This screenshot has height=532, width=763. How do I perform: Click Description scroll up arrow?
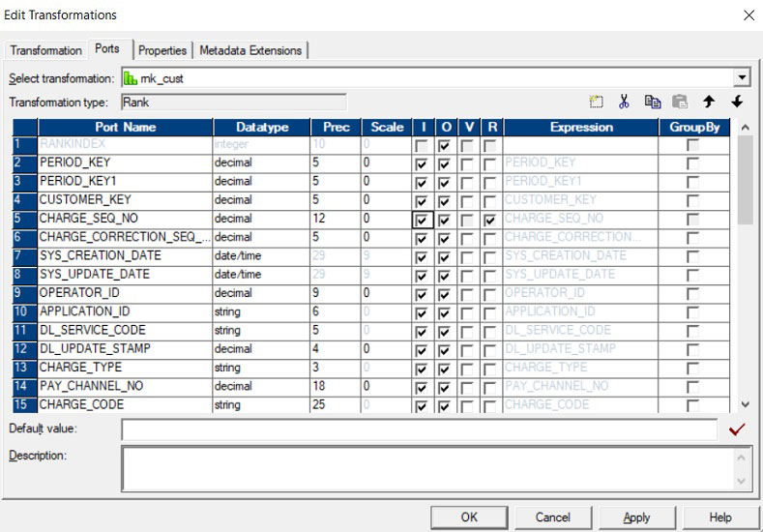pyautogui.click(x=741, y=458)
